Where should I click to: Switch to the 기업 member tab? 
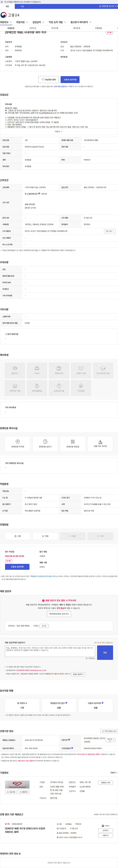tap(22, 6)
